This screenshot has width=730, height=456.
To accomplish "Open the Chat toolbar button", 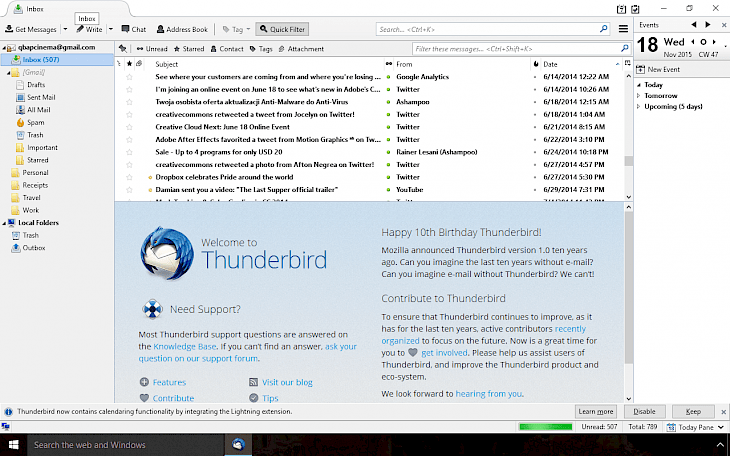I will [x=134, y=29].
